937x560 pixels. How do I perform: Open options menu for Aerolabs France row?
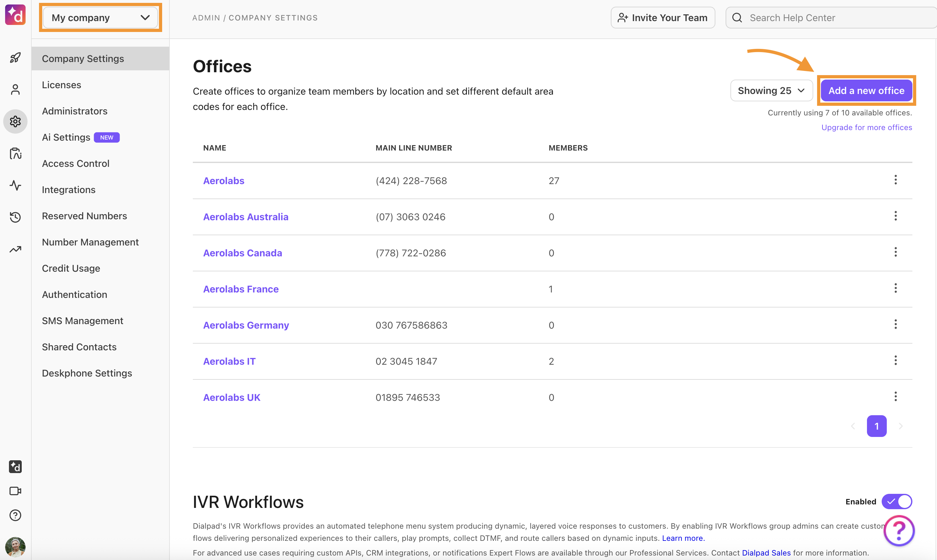[x=895, y=288]
